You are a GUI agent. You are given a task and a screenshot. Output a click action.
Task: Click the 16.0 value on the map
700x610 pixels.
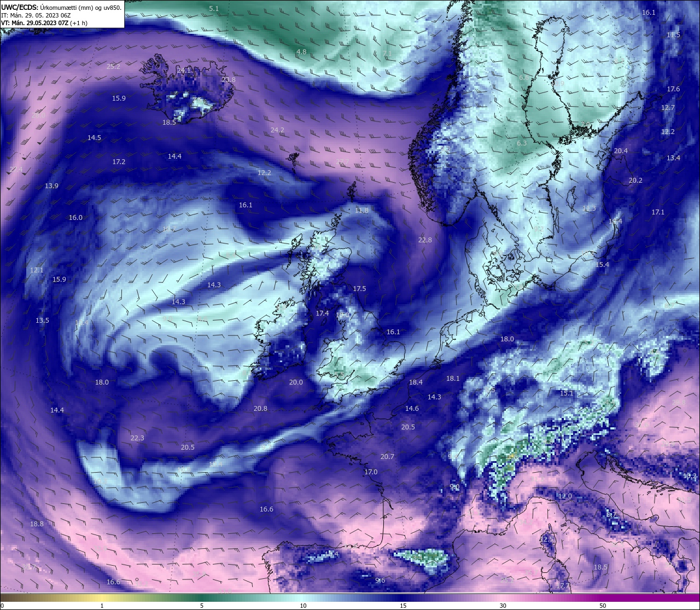point(75,218)
